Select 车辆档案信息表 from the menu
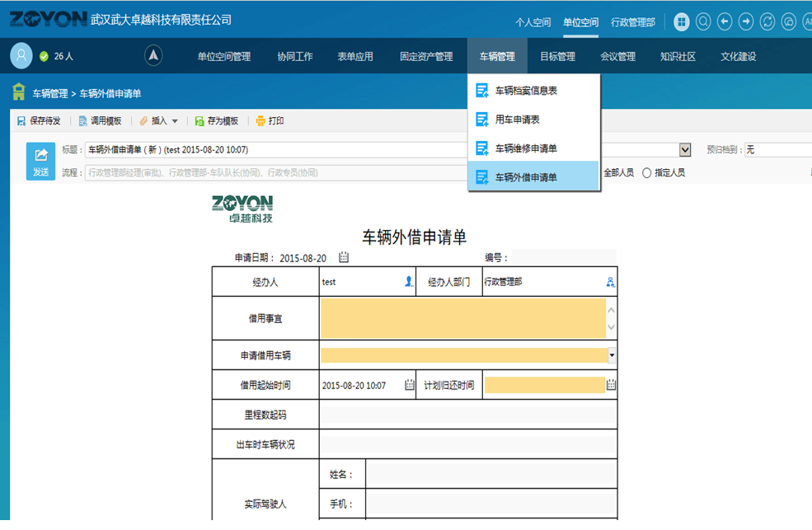This screenshot has width=812, height=530. tap(526, 91)
